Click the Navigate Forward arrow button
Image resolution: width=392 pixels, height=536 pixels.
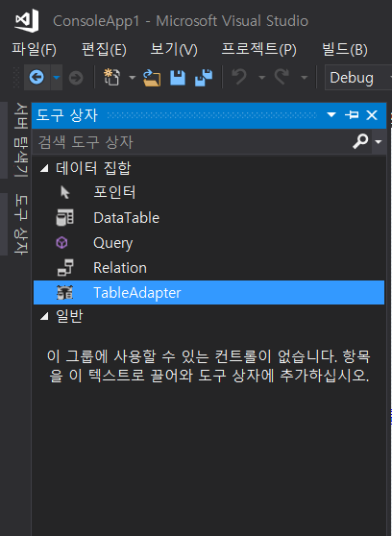click(x=76, y=78)
